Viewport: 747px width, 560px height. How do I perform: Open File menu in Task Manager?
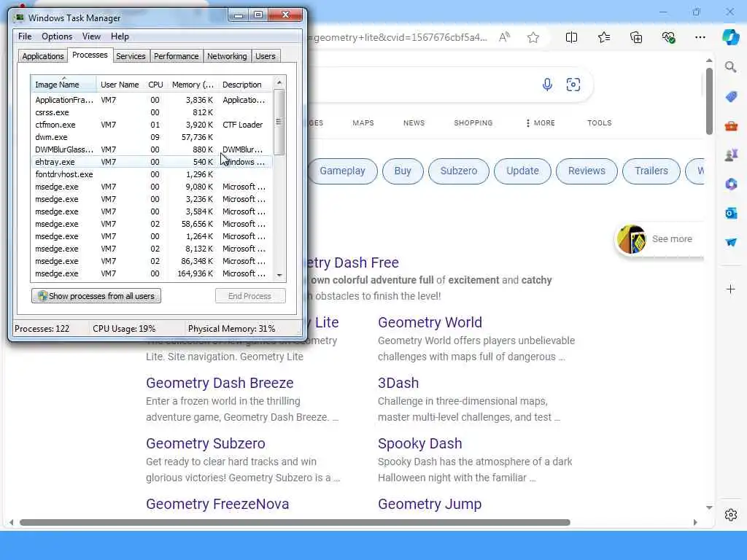(x=25, y=36)
